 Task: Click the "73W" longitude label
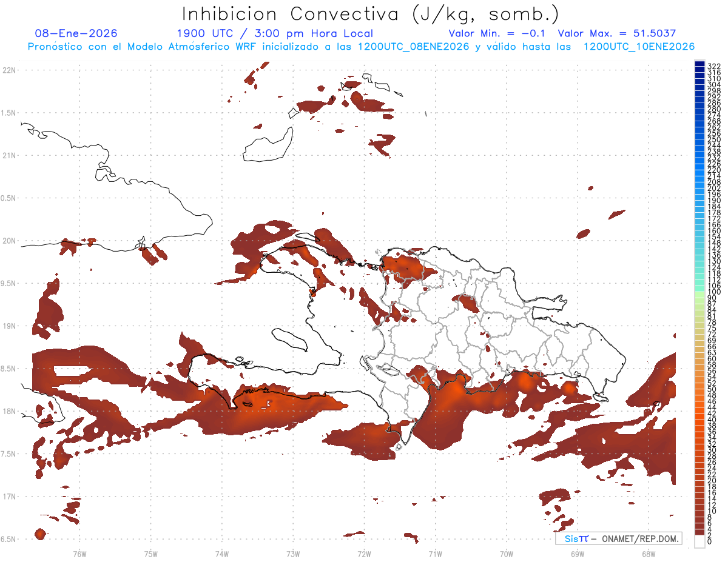pyautogui.click(x=293, y=554)
